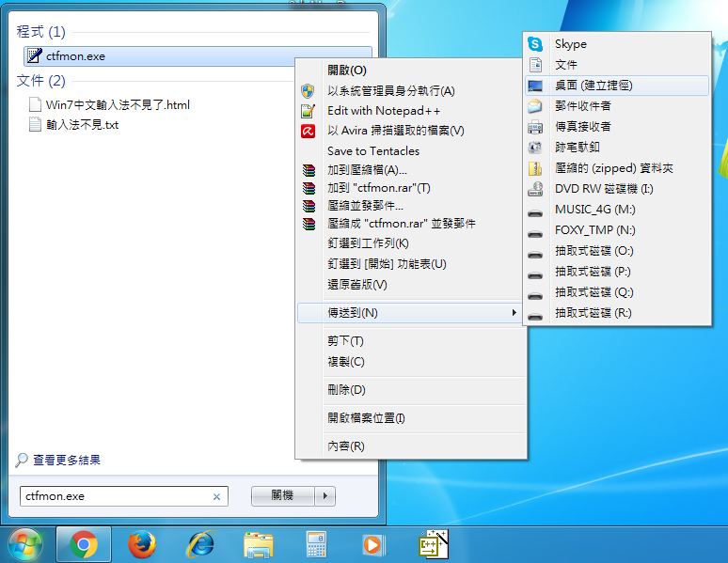Launch Firefox from the taskbar
The height and width of the screenshot is (563, 728).
pos(142,544)
